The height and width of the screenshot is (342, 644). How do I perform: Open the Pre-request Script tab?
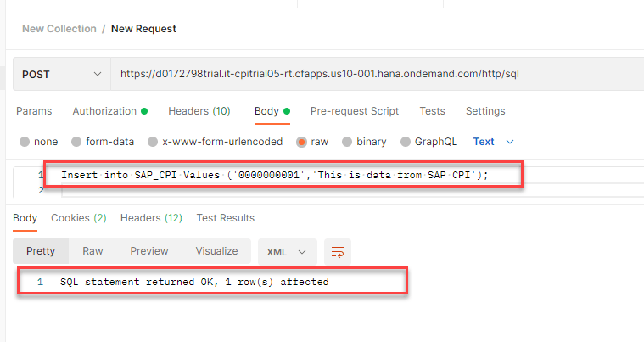(355, 111)
